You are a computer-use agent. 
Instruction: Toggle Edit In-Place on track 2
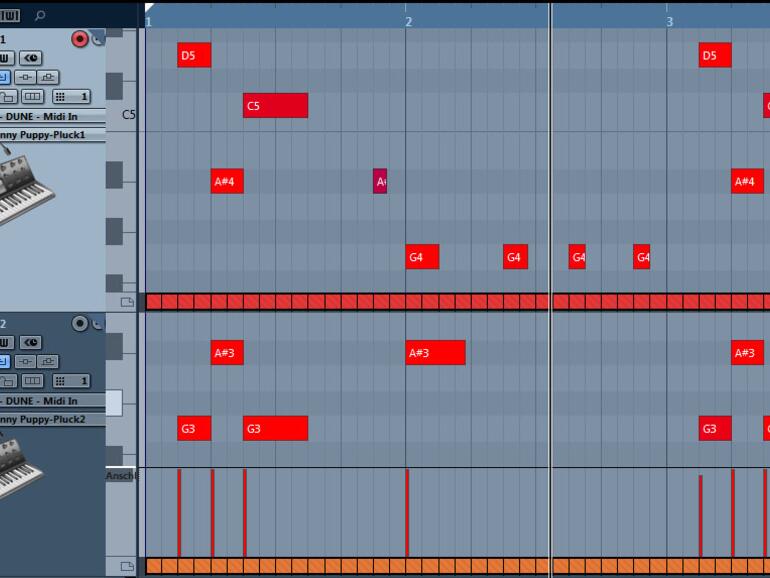coord(4,361)
